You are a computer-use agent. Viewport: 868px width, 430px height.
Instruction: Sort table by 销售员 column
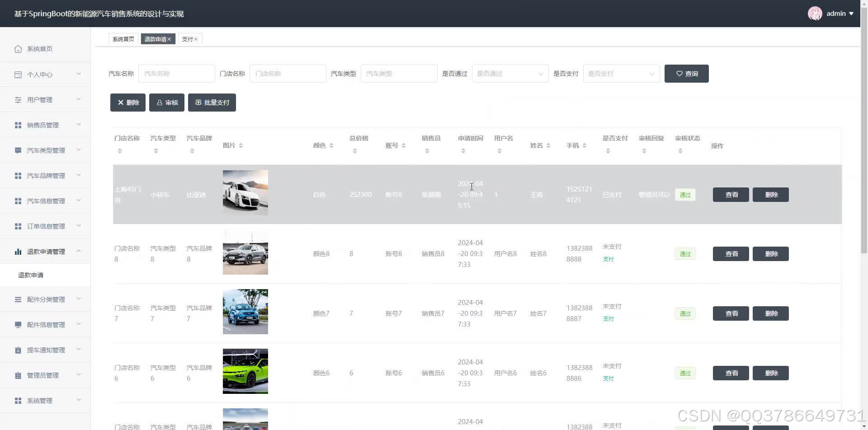(x=427, y=151)
